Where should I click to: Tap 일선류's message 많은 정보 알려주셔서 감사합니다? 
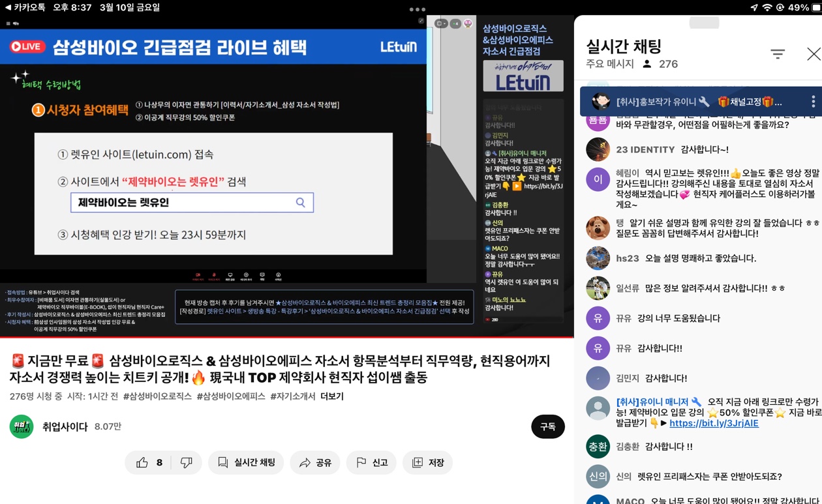point(715,288)
